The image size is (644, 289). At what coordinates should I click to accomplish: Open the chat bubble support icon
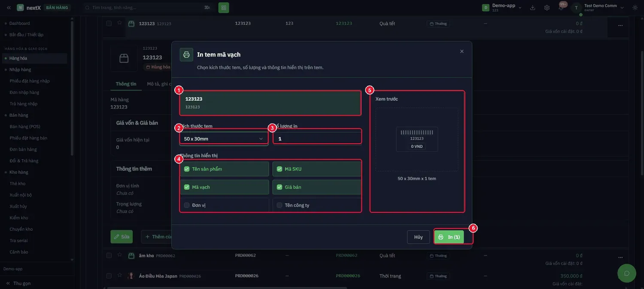click(x=626, y=273)
